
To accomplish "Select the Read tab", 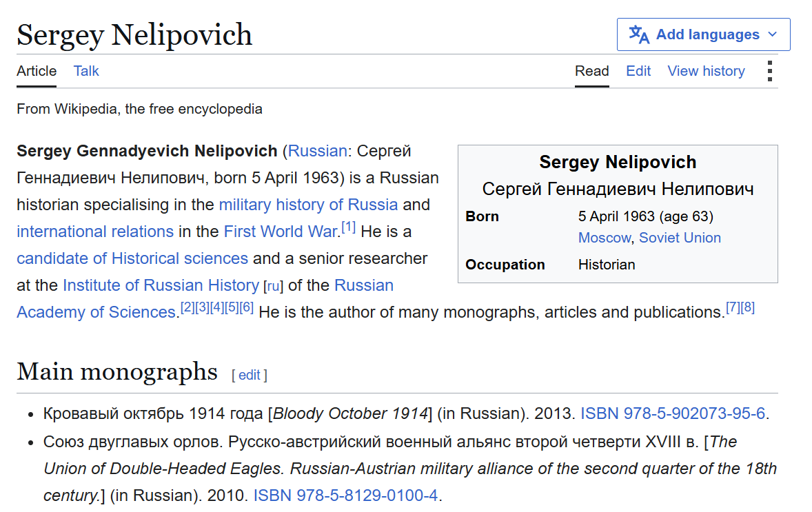I will pyautogui.click(x=592, y=71).
